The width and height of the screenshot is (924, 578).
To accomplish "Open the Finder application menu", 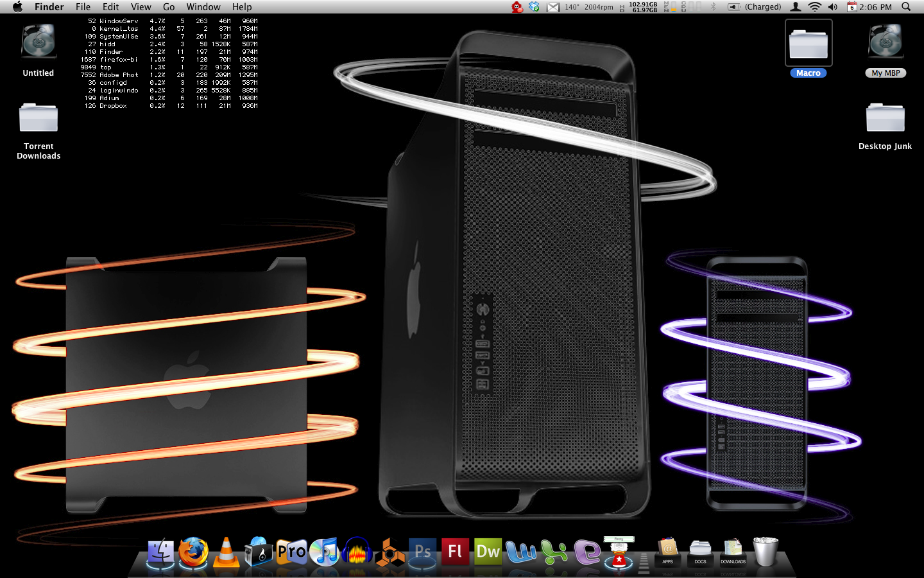I will point(49,7).
